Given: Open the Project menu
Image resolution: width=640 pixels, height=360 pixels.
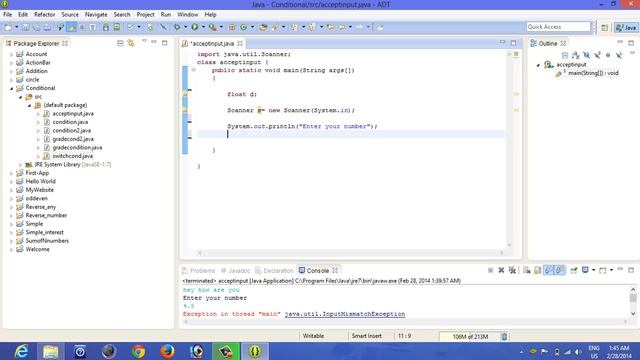Looking at the screenshot, I should 145,15.
